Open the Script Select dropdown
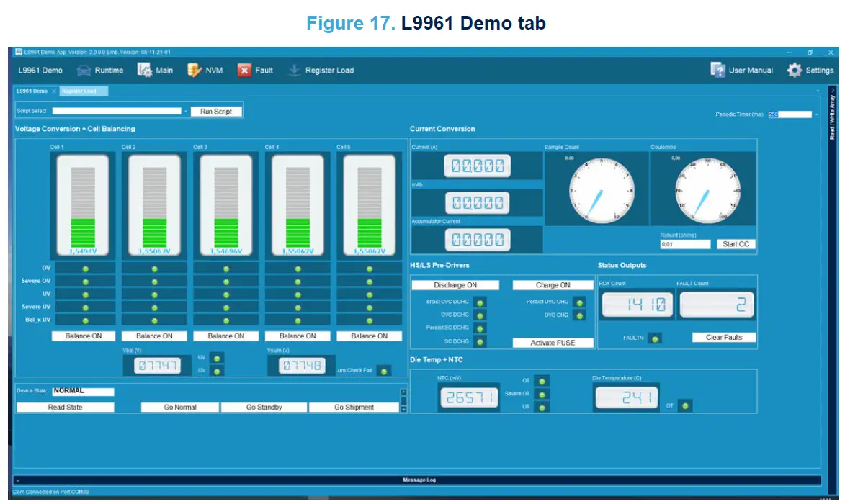The height and width of the screenshot is (504, 845). click(x=186, y=112)
